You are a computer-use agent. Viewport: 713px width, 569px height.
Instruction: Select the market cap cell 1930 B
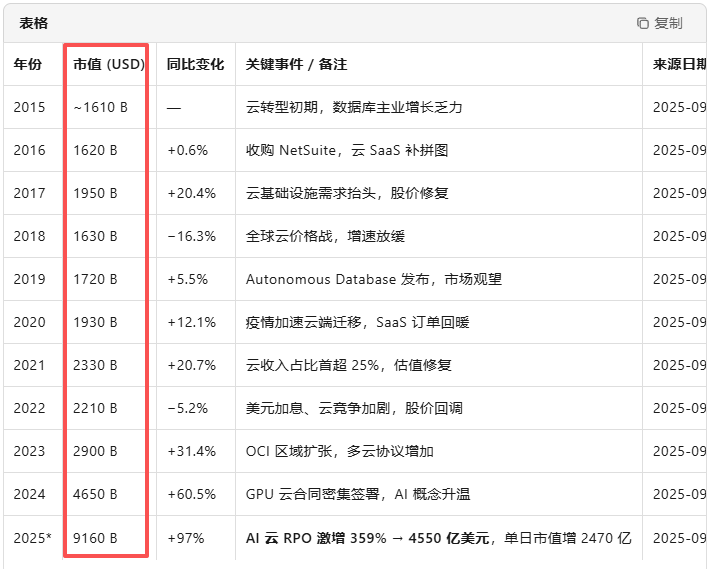(x=95, y=322)
